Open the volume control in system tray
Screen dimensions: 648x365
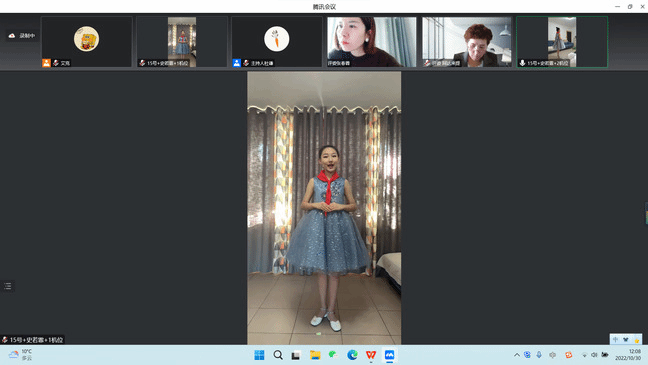594,355
